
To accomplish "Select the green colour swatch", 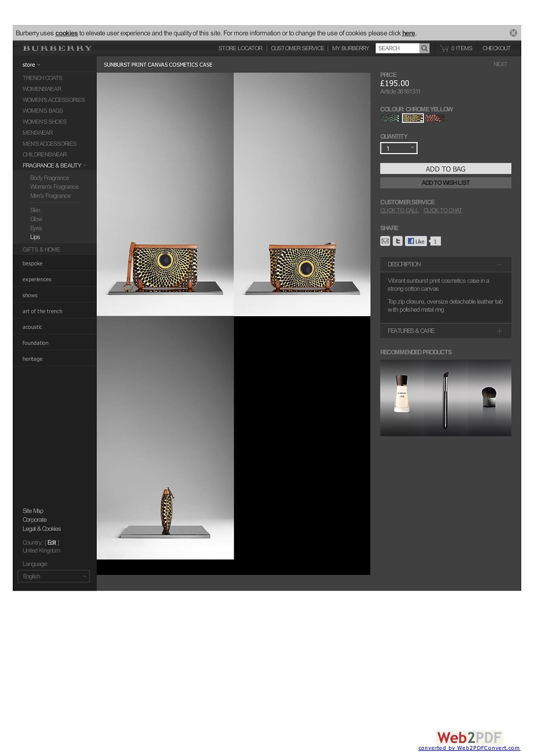I will point(390,118).
